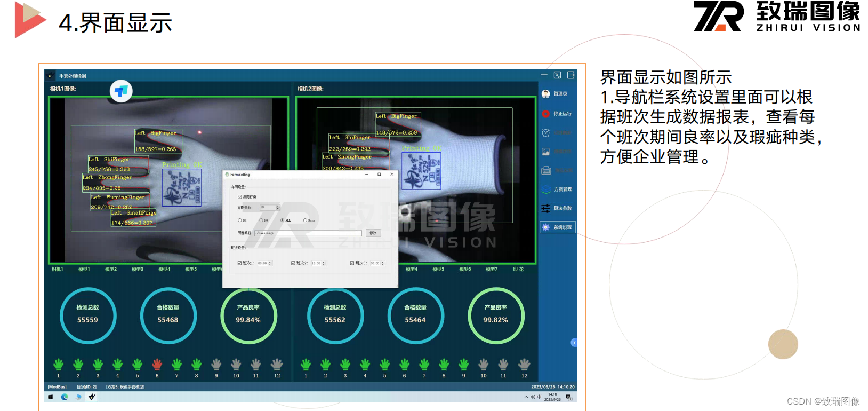Open 方案管理 layers icon
The width and height of the screenshot is (868, 411).
[546, 189]
